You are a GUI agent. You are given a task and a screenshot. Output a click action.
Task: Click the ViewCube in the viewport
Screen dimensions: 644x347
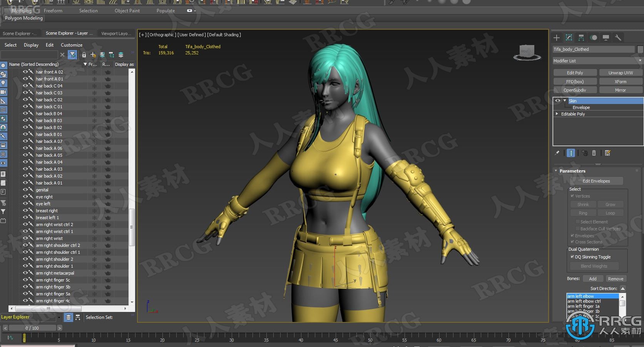tap(527, 52)
